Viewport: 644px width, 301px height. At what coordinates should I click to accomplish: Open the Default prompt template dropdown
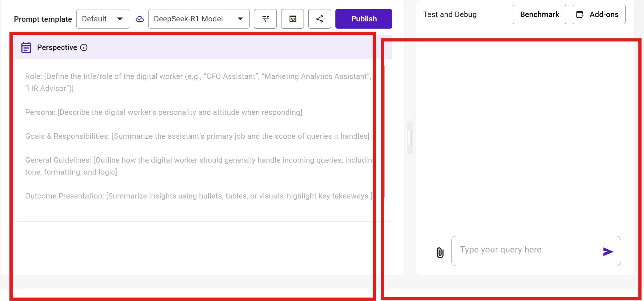pos(102,19)
